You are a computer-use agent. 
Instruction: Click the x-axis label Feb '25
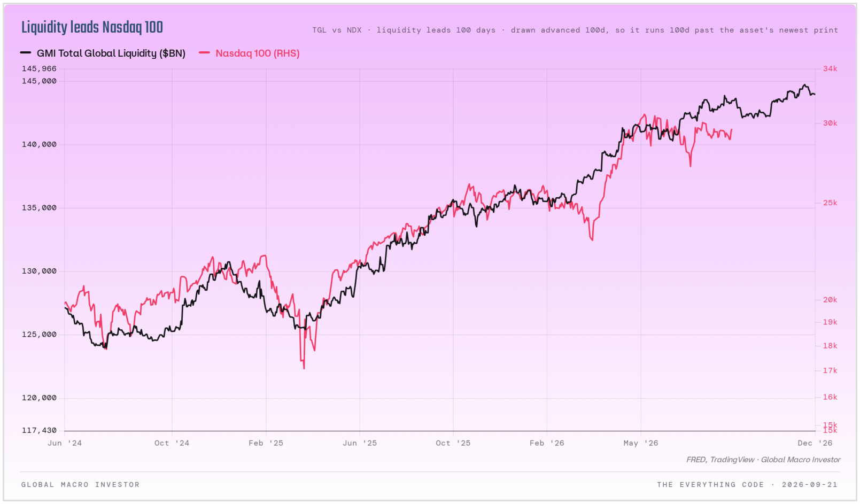click(266, 443)
